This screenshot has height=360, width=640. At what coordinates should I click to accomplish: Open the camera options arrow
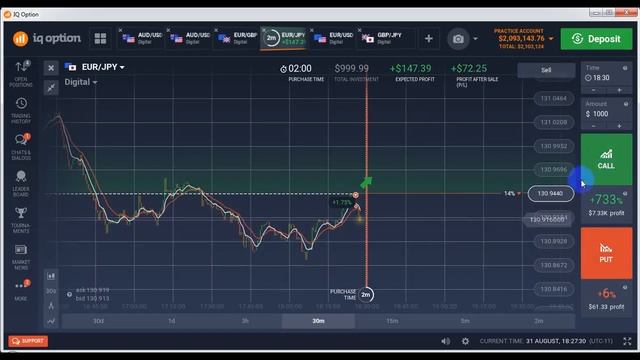point(476,39)
